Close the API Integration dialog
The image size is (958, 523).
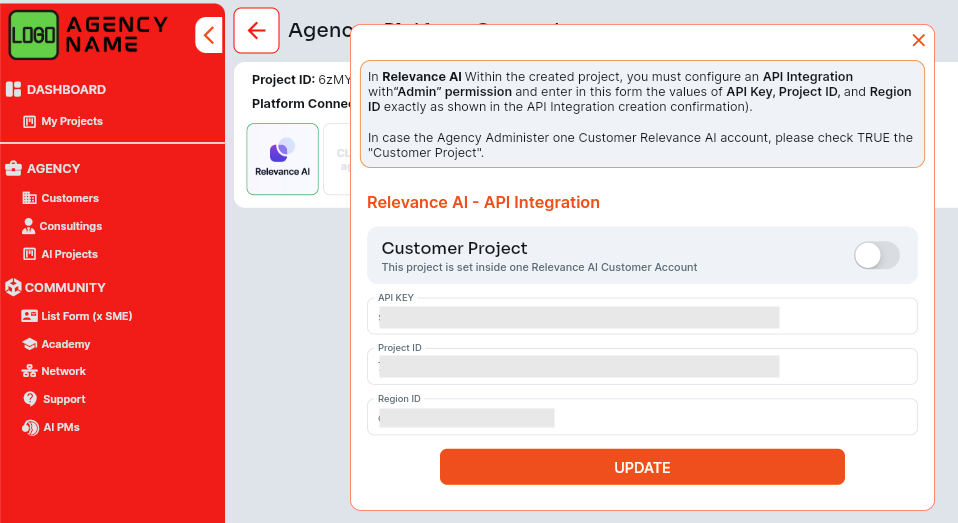pos(918,40)
